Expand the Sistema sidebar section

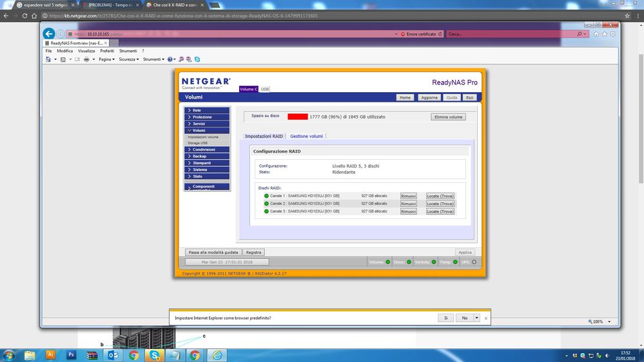pos(207,169)
